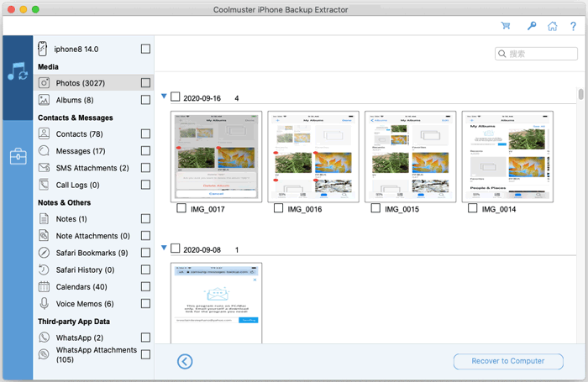The width and height of the screenshot is (588, 382).
Task: Click the IMG_0017 file name
Action: pyautogui.click(x=207, y=209)
